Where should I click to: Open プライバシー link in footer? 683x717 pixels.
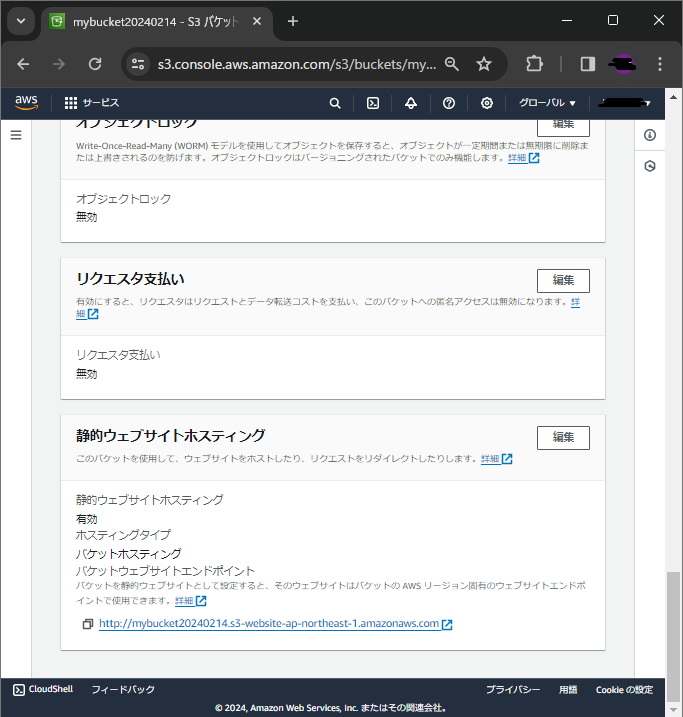pos(513,690)
